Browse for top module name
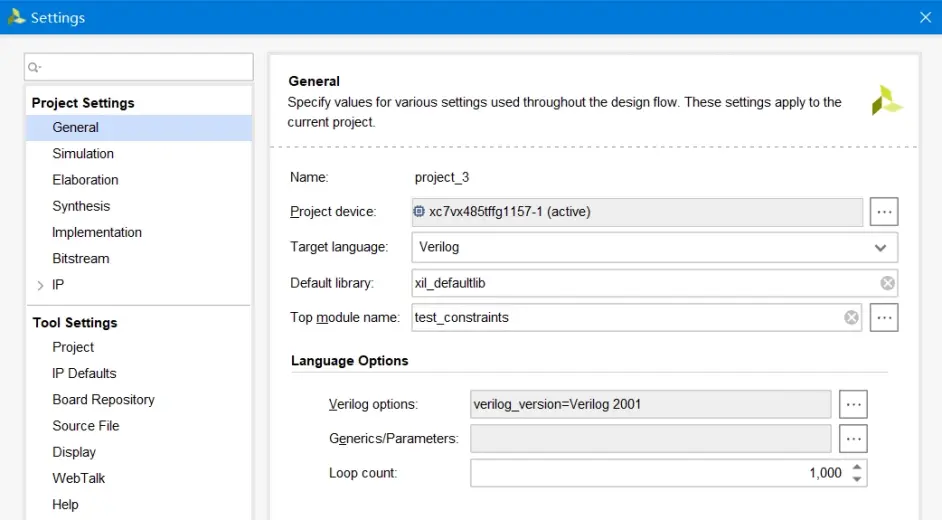This screenshot has height=520, width=942. pyautogui.click(x=884, y=318)
